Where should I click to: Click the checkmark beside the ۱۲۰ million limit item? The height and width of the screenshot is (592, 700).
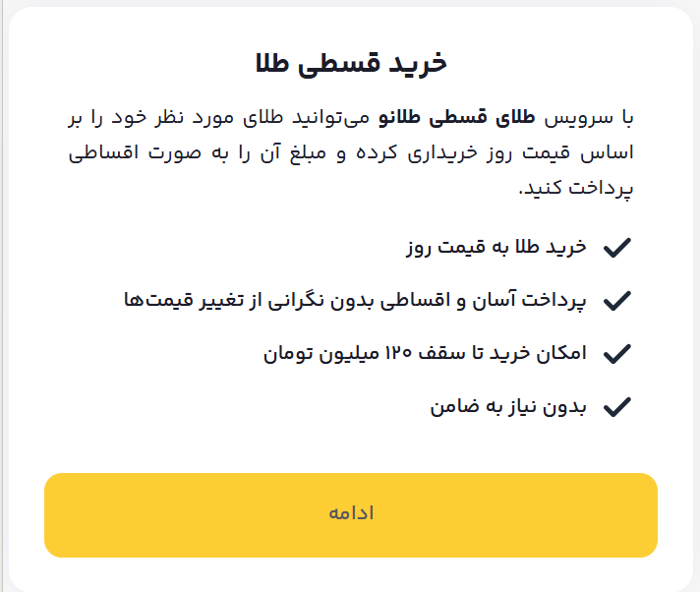616,353
